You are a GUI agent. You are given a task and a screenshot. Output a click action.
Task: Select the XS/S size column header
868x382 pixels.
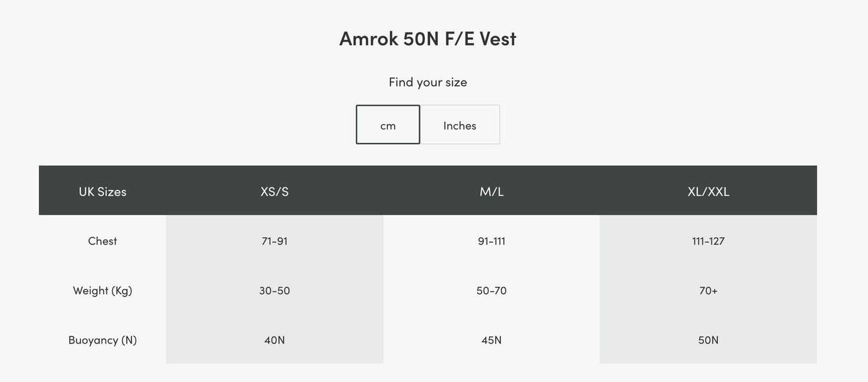275,191
